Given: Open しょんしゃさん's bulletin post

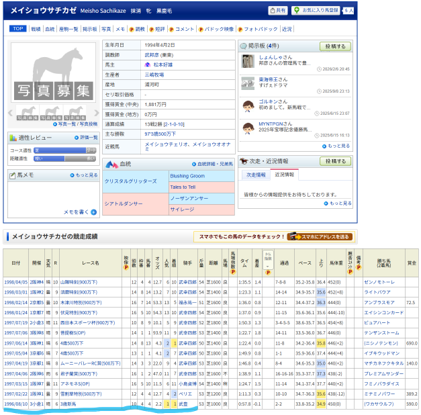Looking at the screenshot, I should point(285,63).
